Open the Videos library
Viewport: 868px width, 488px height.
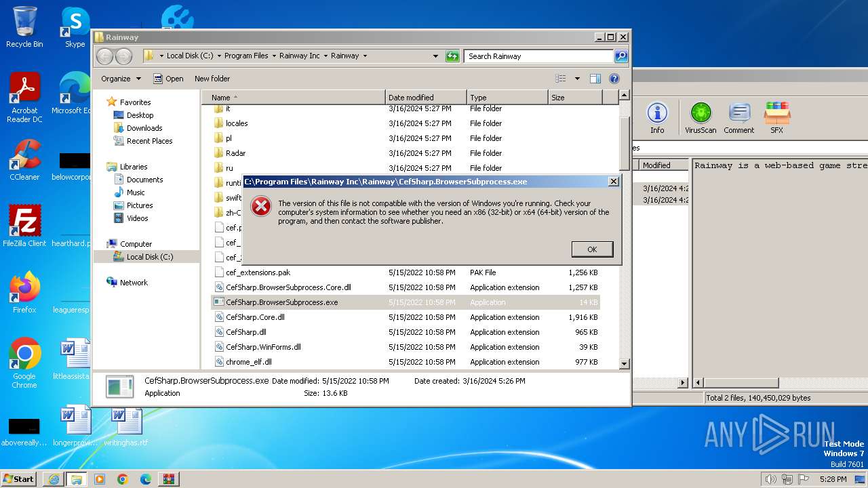click(x=137, y=218)
